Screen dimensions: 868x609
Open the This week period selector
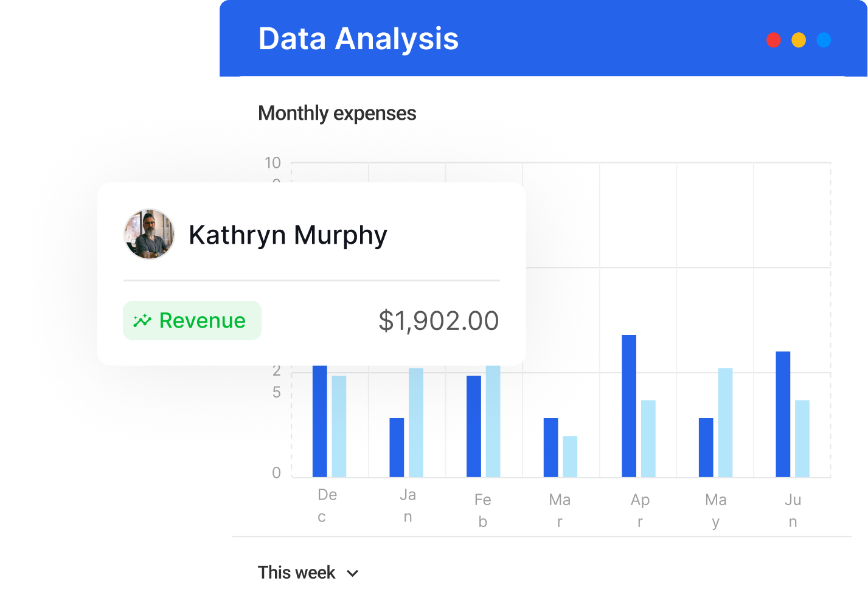click(x=297, y=573)
